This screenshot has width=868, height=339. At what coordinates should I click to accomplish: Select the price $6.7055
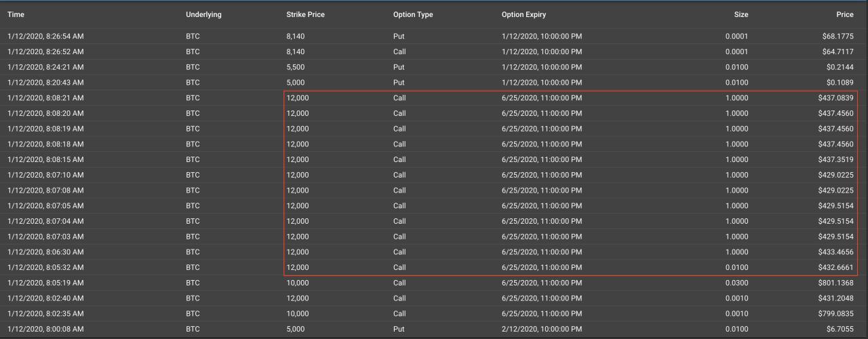(x=841, y=329)
